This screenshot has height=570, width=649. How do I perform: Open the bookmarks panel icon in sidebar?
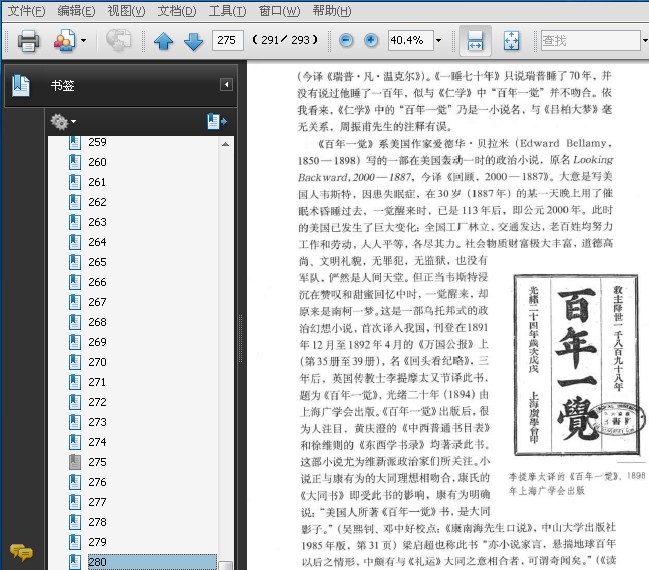click(x=21, y=86)
